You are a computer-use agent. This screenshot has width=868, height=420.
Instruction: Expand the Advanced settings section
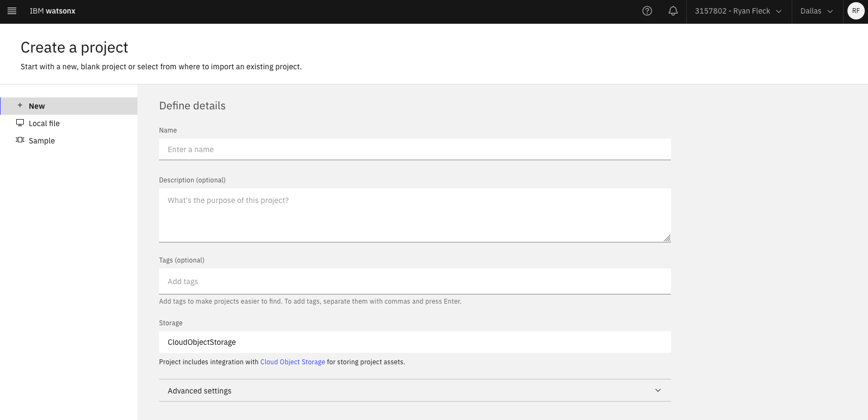[x=415, y=390]
